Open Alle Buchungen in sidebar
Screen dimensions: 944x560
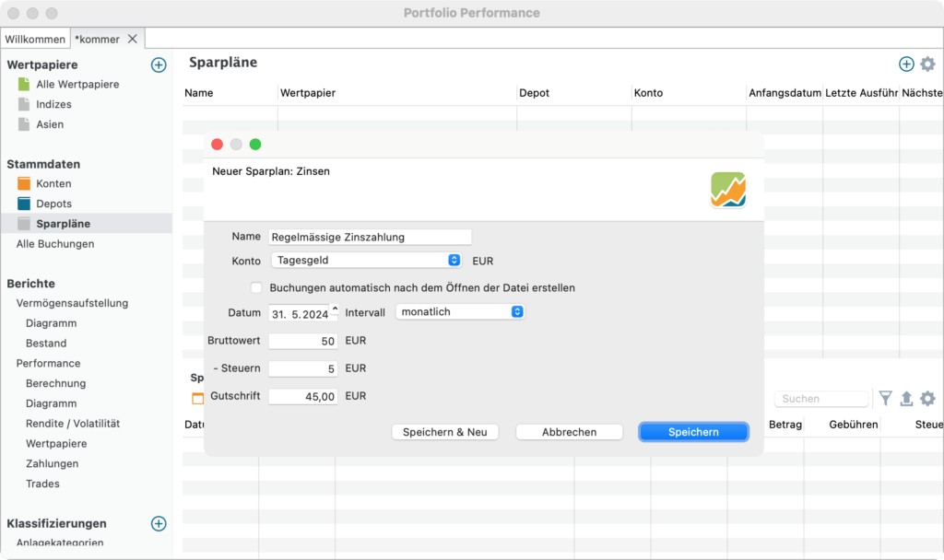tap(55, 243)
